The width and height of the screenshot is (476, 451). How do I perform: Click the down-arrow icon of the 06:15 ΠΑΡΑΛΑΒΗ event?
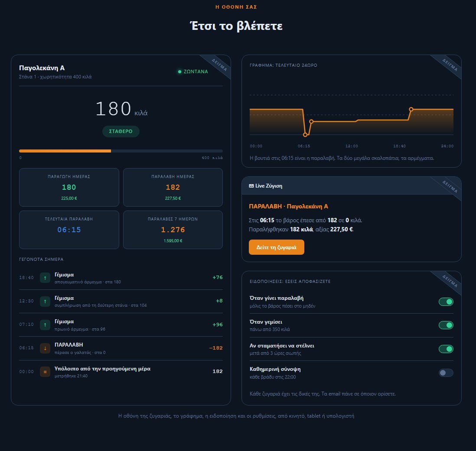point(45,348)
